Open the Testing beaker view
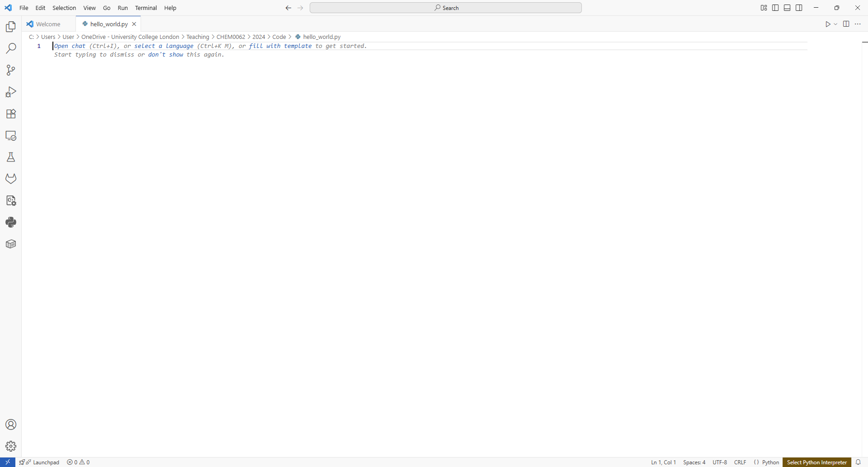Screen dimensions: 868x467 [10, 157]
